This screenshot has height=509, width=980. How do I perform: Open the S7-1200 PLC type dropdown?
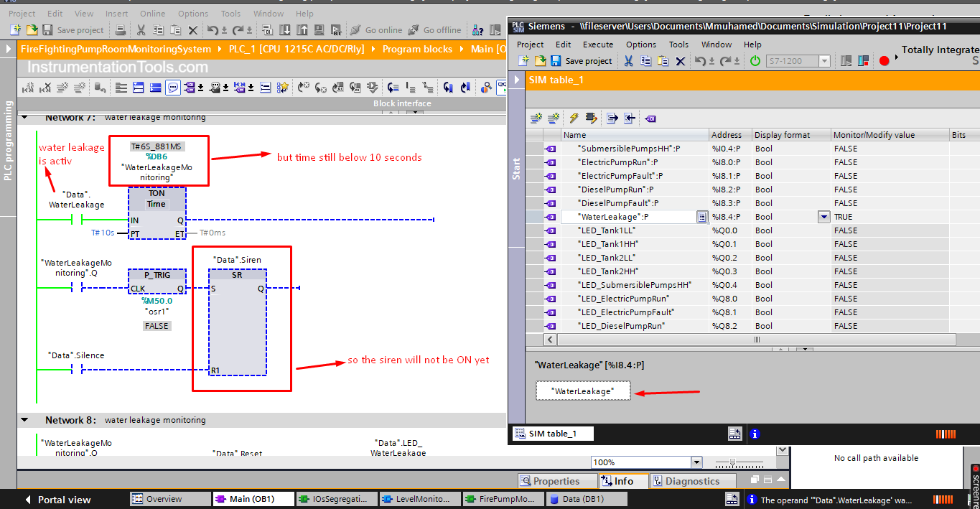tap(824, 61)
